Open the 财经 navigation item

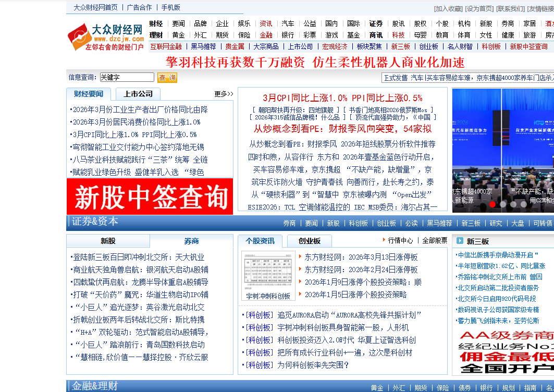[x=156, y=23]
